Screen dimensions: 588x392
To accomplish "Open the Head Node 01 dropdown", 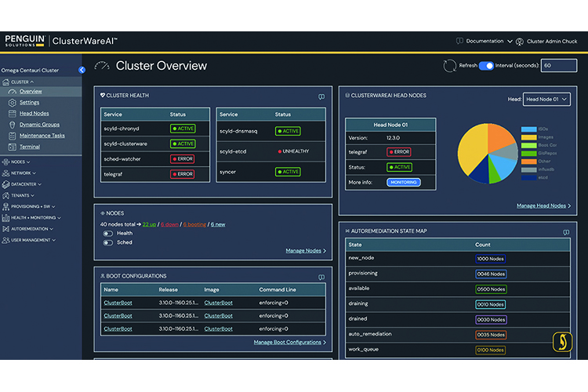I will point(546,100).
